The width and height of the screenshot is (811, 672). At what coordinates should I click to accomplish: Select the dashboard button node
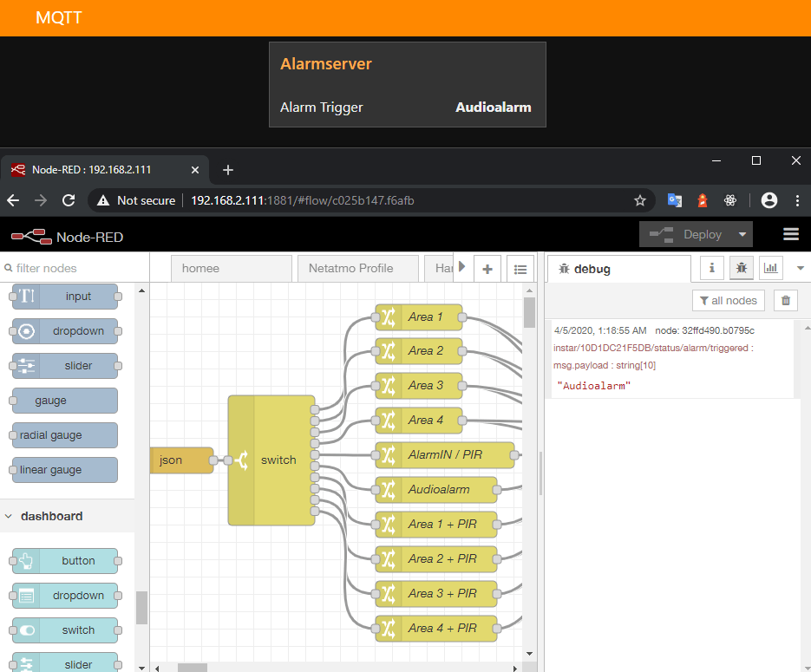(65, 560)
